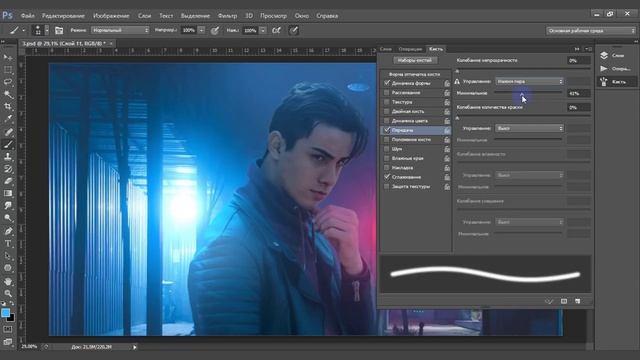This screenshot has height=360, width=640.
Task: Open Режим blending mode dropdown
Action: click(120, 30)
